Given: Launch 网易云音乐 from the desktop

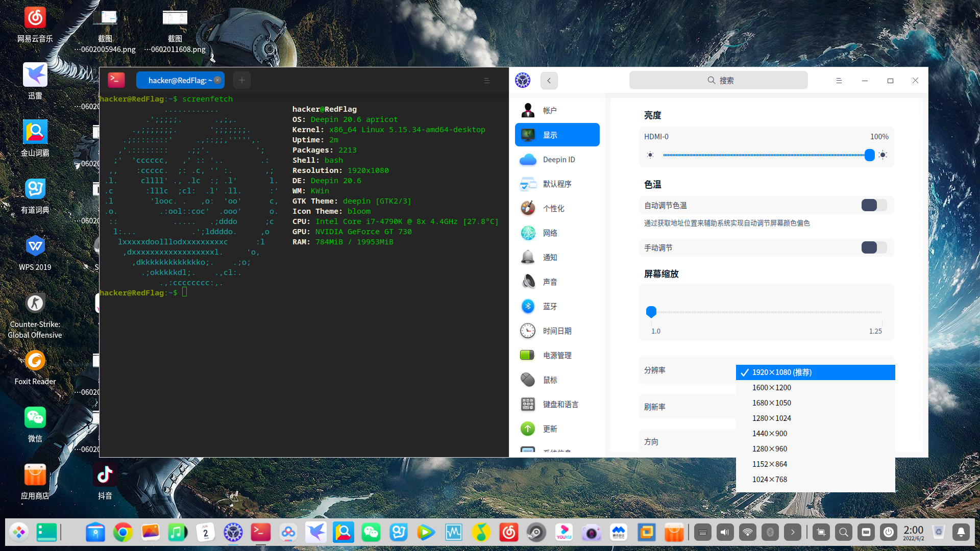Looking at the screenshot, I should (35, 17).
